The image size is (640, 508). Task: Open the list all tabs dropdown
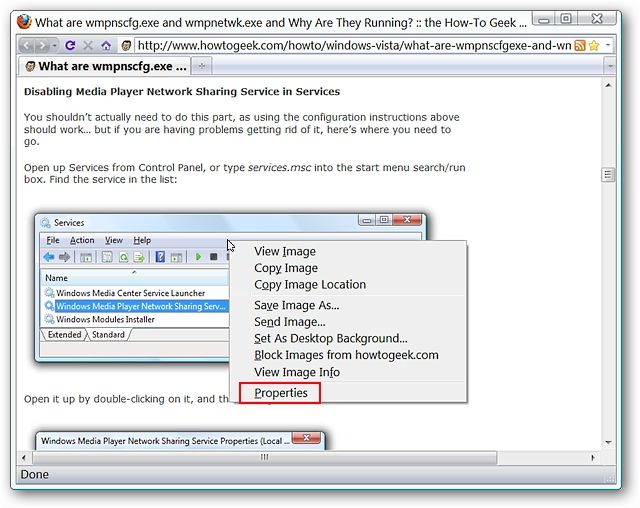click(610, 67)
